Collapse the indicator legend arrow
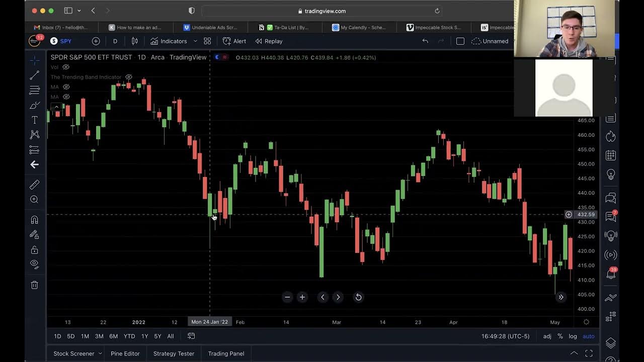 click(x=56, y=107)
